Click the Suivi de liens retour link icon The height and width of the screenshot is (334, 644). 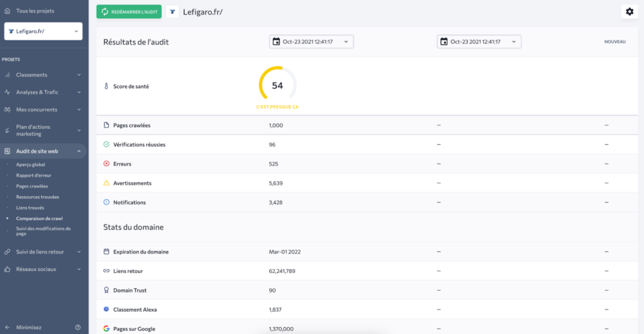click(8, 252)
